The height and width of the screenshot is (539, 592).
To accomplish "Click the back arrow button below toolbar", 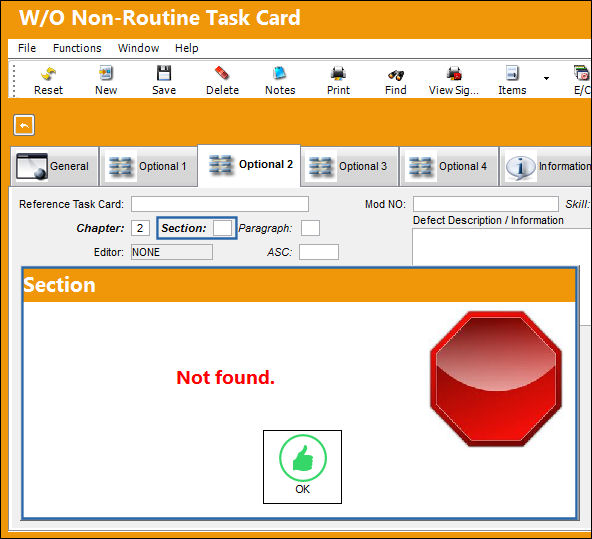I will (x=24, y=125).
